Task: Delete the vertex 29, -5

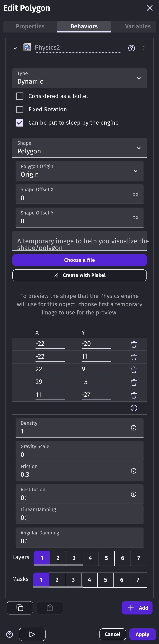Action: [x=134, y=382]
